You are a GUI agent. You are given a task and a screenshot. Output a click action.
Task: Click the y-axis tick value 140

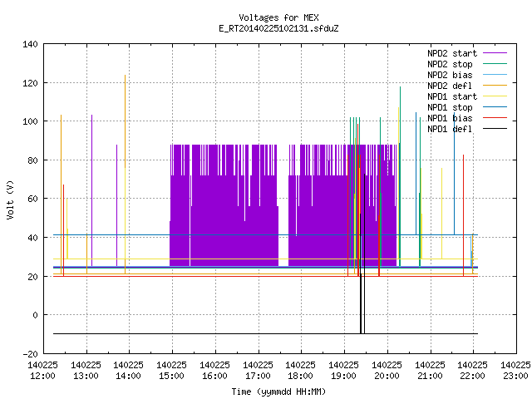pyautogui.click(x=30, y=44)
